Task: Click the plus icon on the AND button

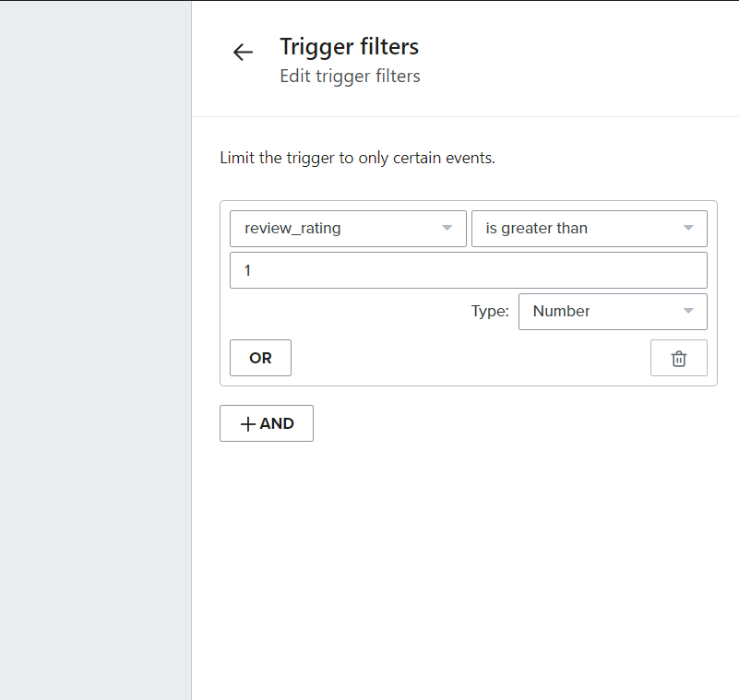Action: [248, 423]
